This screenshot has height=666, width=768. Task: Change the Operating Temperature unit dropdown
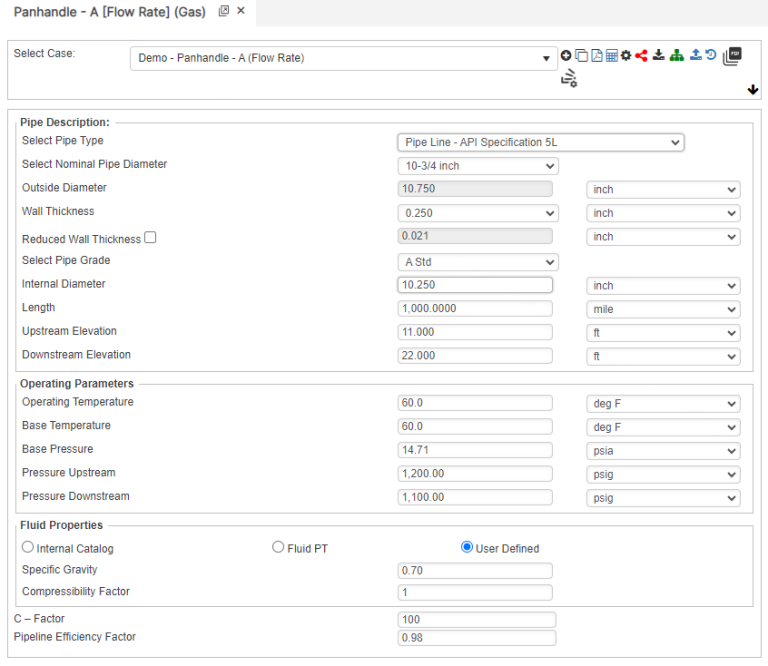(x=663, y=404)
